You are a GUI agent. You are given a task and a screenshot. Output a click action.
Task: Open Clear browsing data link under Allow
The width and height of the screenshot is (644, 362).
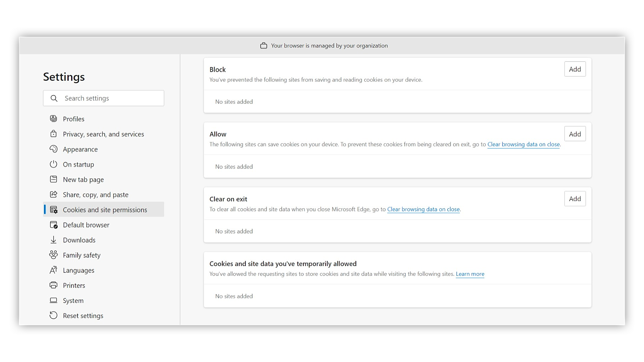coord(523,144)
